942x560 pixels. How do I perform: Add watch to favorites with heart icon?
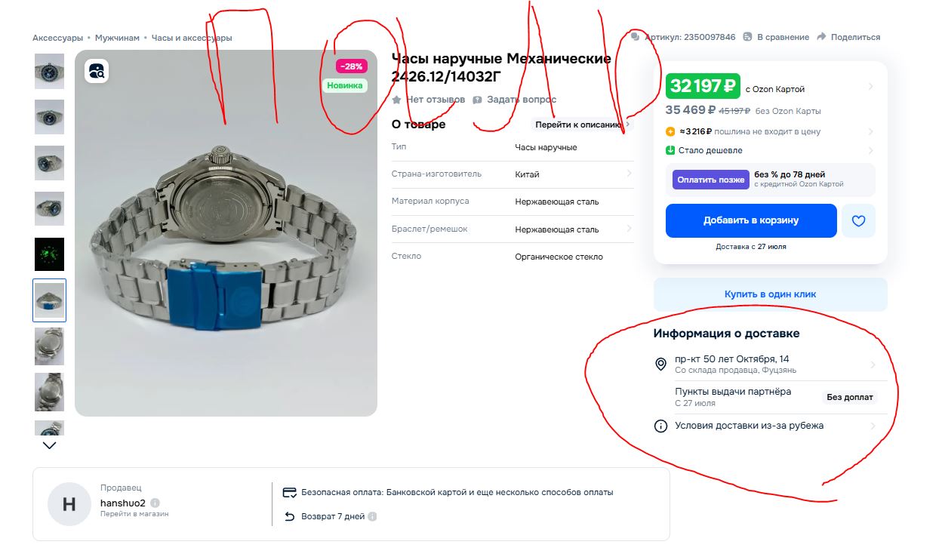point(858,220)
